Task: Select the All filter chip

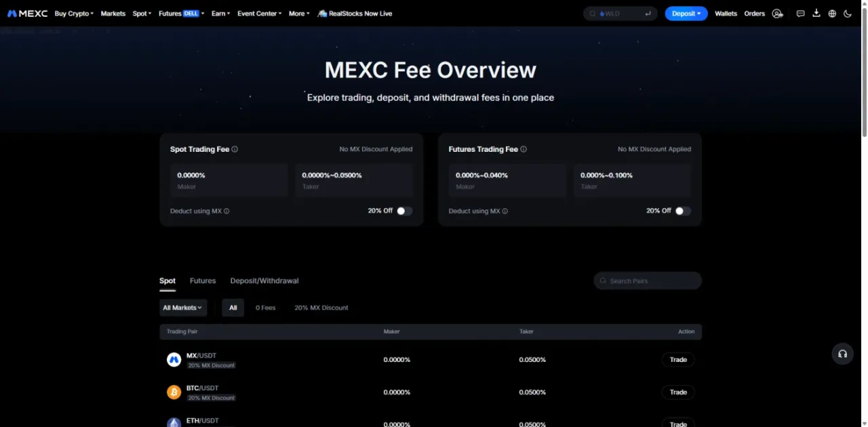Action: click(x=233, y=308)
